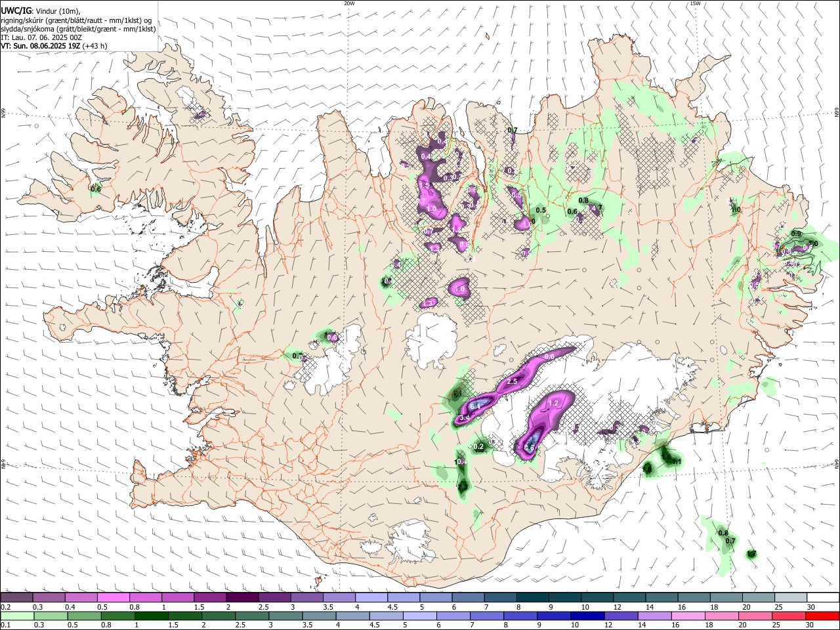Select the dark teal 8–9 snow legend swatch
The height and width of the screenshot is (630, 840).
(532, 598)
